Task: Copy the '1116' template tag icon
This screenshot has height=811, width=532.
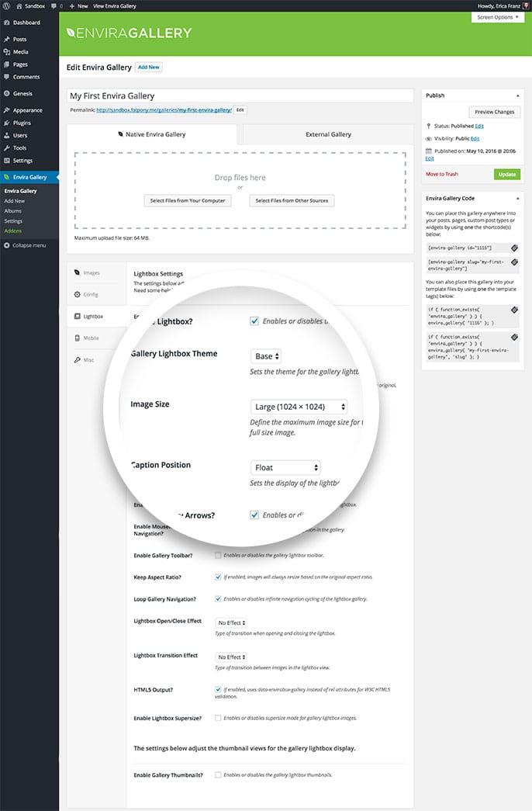Action: 514,310
